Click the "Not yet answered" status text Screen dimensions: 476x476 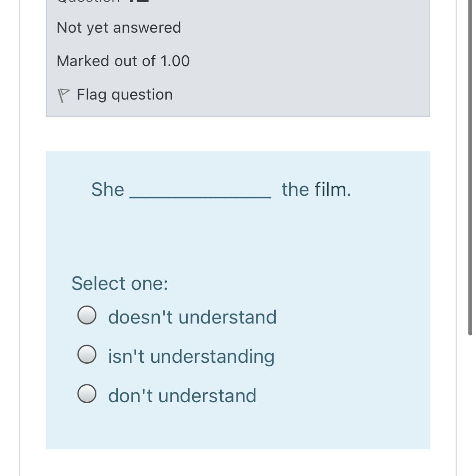tap(119, 28)
